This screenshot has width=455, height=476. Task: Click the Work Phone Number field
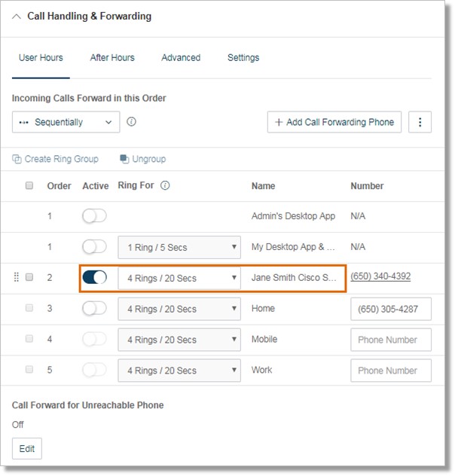click(391, 371)
